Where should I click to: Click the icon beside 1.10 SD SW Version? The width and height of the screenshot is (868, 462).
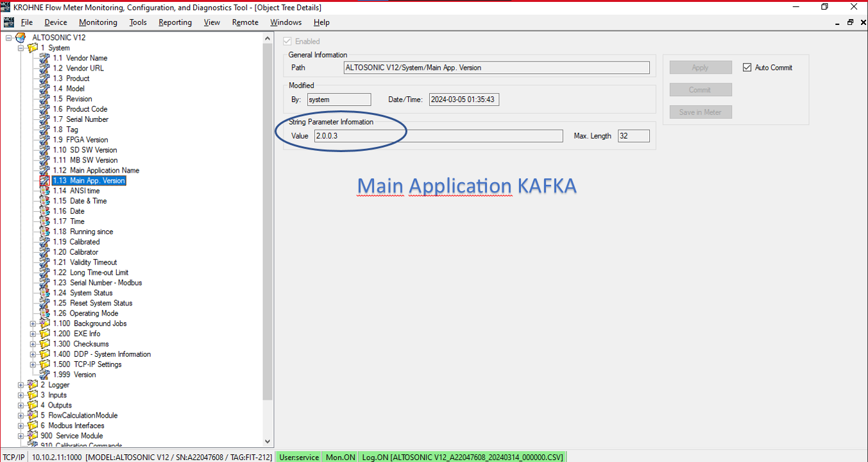[x=44, y=150]
